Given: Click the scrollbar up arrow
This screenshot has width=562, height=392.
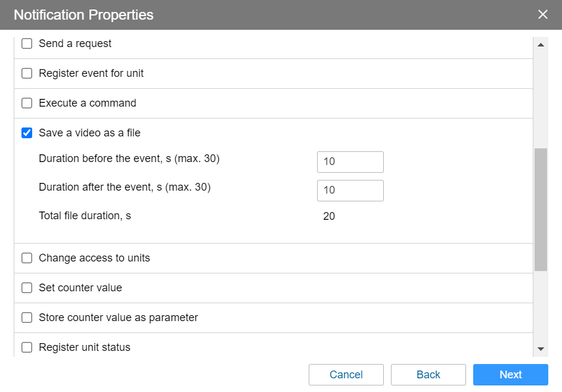Looking at the screenshot, I should [x=541, y=45].
